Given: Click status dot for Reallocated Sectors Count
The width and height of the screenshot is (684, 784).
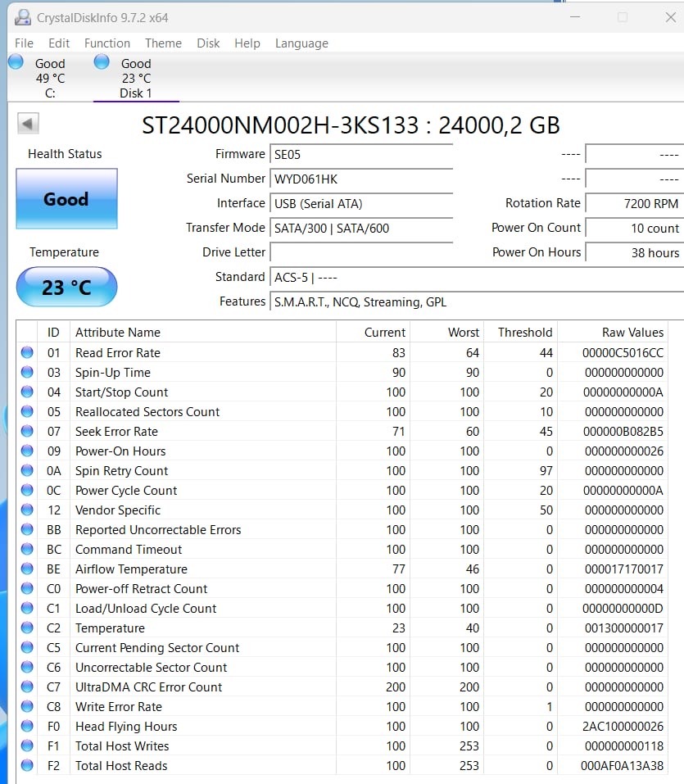Looking at the screenshot, I should 27,411.
